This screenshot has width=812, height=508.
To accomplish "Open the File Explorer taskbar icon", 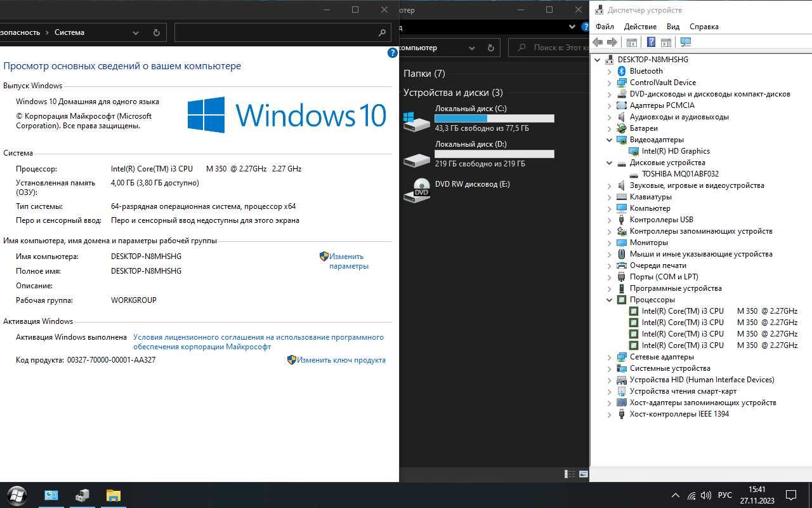I will click(x=113, y=495).
